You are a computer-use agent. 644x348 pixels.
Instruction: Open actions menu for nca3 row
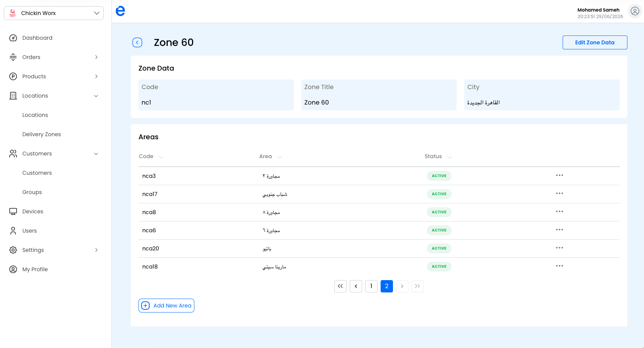[x=560, y=175]
